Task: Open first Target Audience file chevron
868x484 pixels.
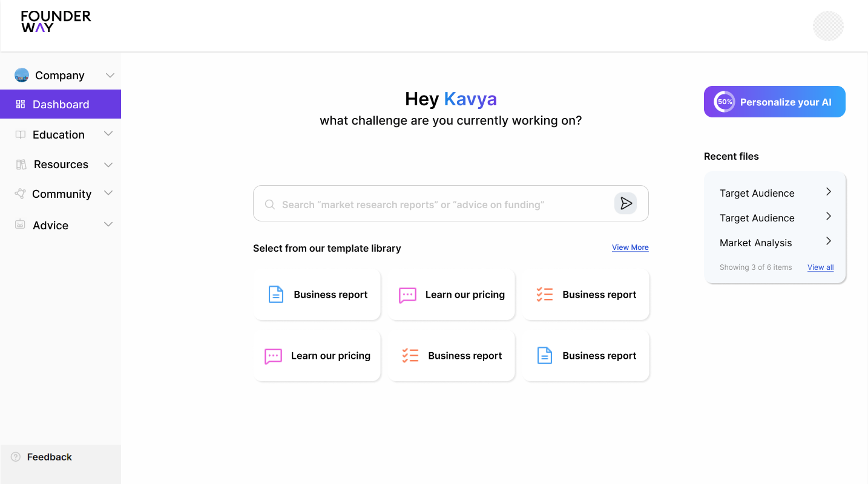Action: click(829, 192)
